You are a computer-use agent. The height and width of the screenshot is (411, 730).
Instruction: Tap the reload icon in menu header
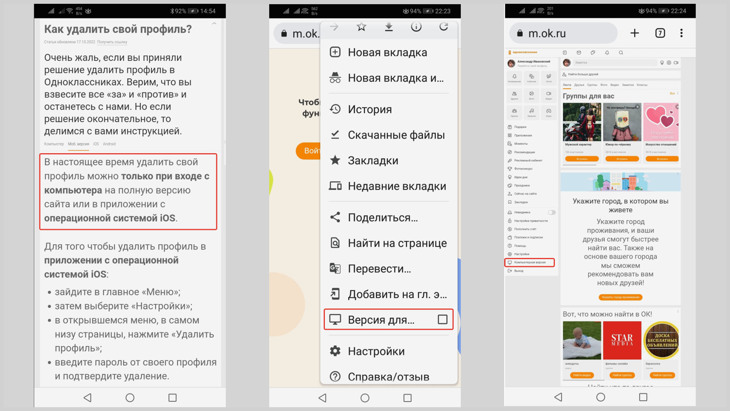[x=443, y=27]
